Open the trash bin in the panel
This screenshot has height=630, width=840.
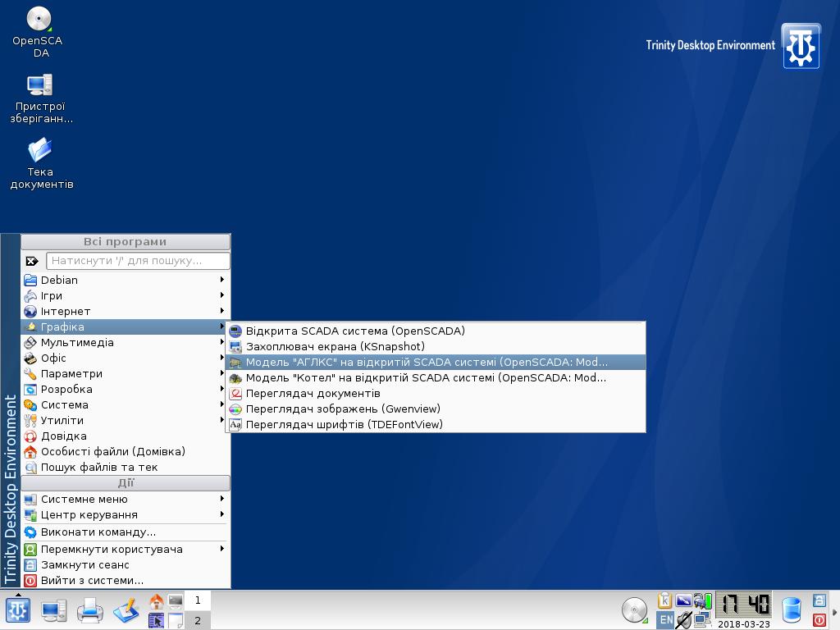click(x=791, y=610)
